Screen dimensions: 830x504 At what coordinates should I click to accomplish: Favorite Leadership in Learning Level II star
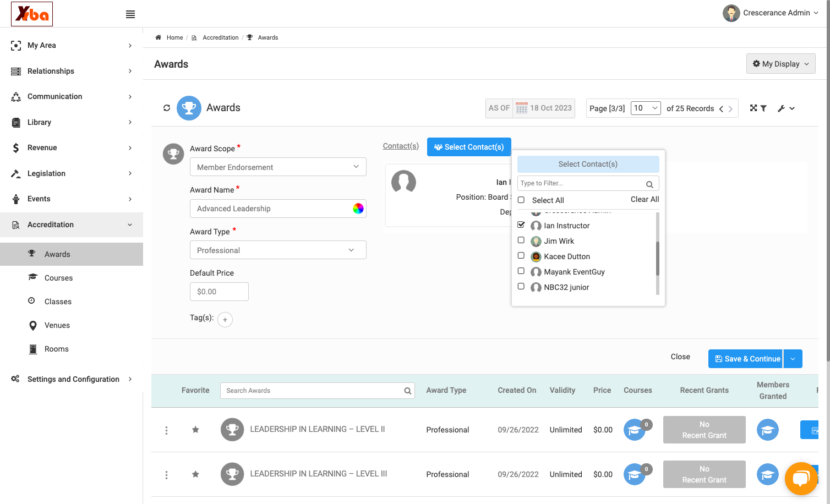195,430
